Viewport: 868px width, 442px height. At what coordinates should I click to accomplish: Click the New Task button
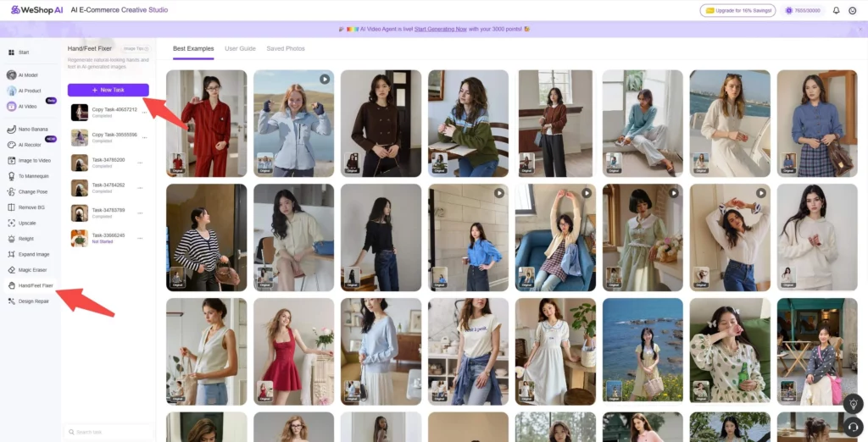click(x=108, y=90)
